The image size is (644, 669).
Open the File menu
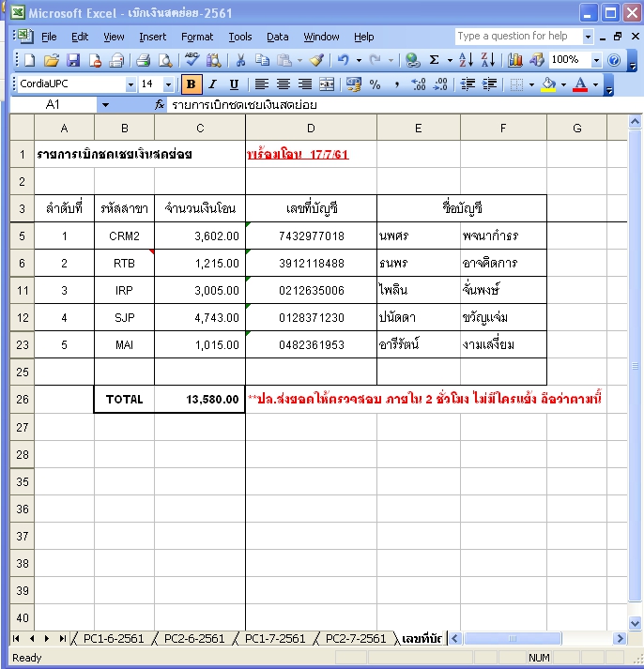49,38
